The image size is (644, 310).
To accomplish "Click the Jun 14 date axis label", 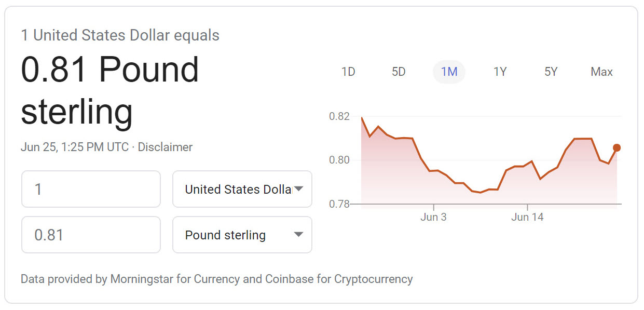I will (x=527, y=217).
